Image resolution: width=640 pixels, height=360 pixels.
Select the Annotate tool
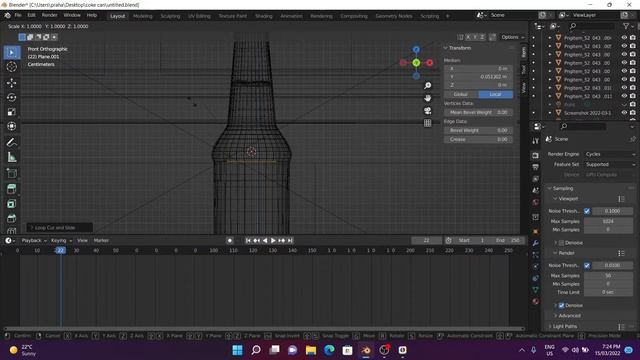[x=11, y=142]
